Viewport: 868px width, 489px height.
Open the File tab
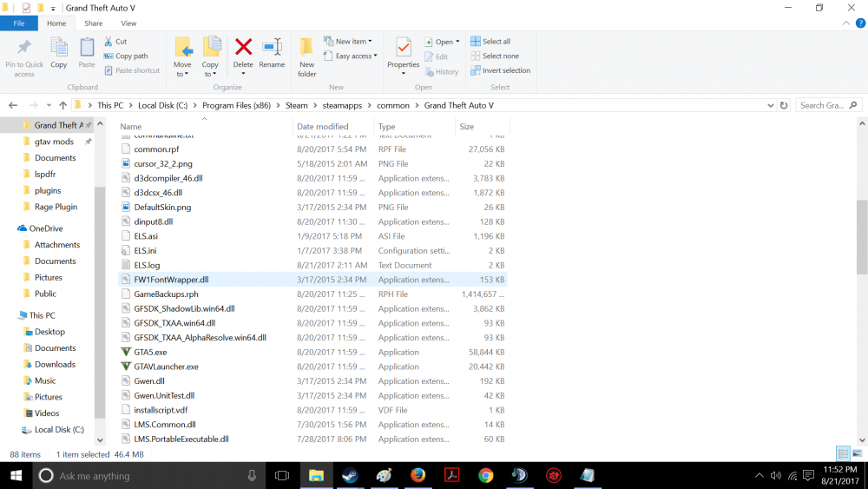[x=19, y=23]
